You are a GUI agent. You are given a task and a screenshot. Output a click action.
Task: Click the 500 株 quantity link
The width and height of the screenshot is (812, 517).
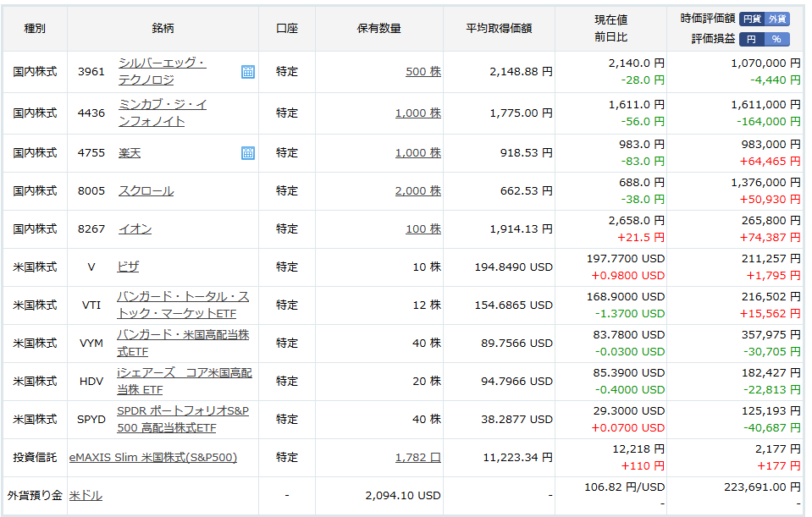[x=423, y=72]
